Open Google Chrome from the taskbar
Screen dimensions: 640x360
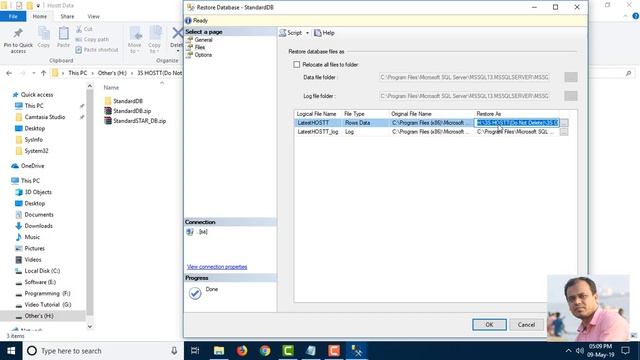point(265,351)
